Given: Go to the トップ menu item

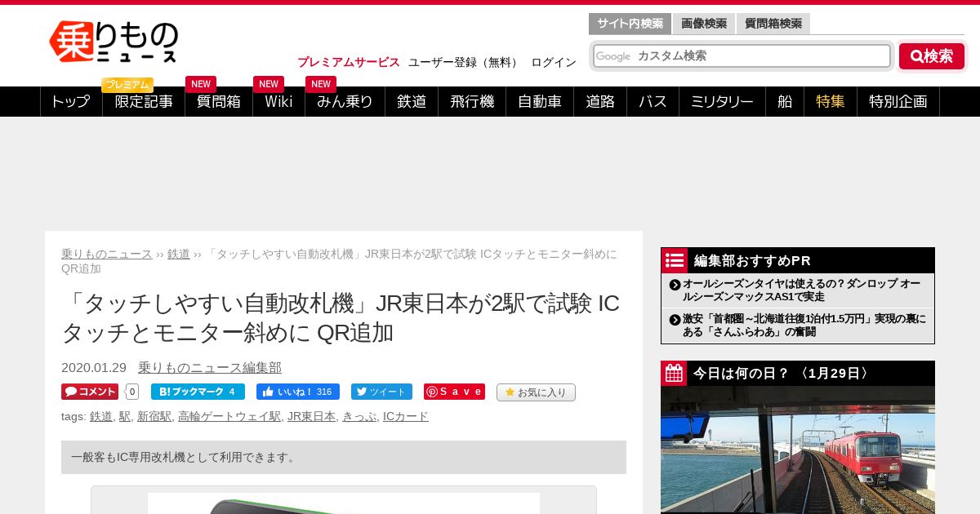Looking at the screenshot, I should click(71, 101).
